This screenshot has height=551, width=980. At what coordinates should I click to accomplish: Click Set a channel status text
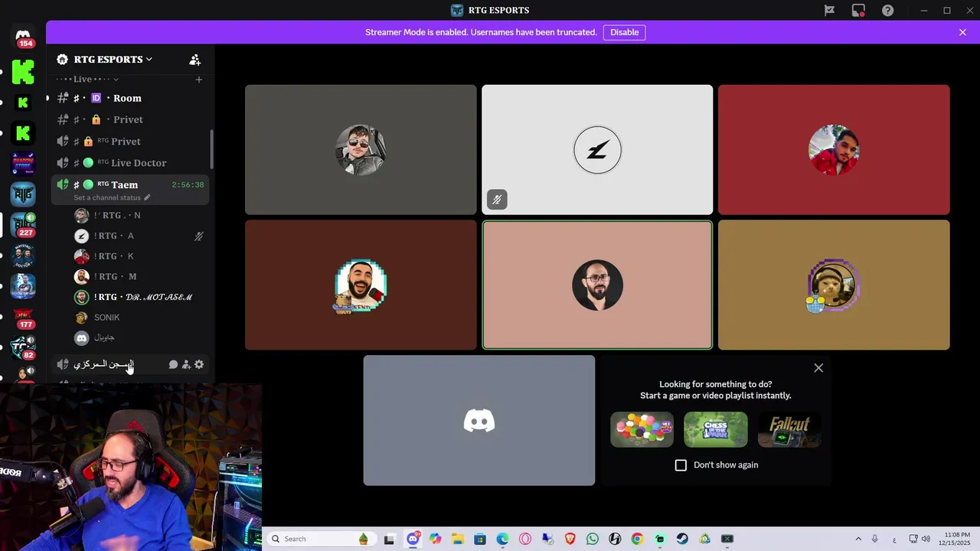107,197
